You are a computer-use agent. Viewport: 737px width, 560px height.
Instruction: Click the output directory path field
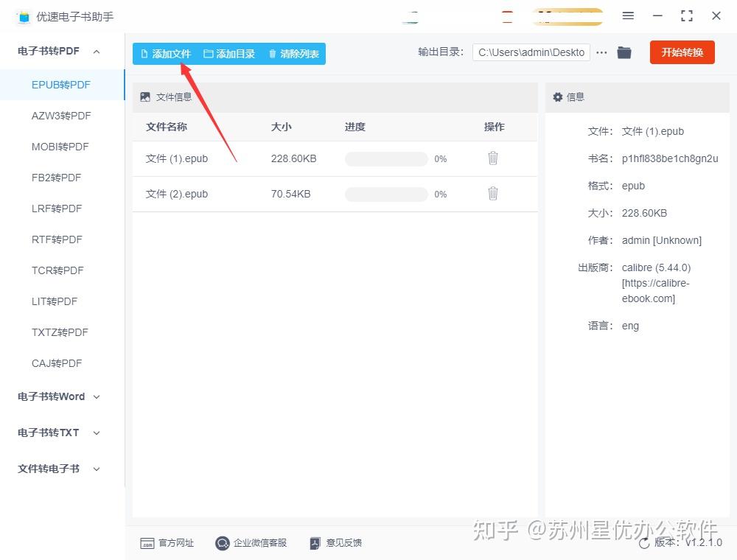531,52
